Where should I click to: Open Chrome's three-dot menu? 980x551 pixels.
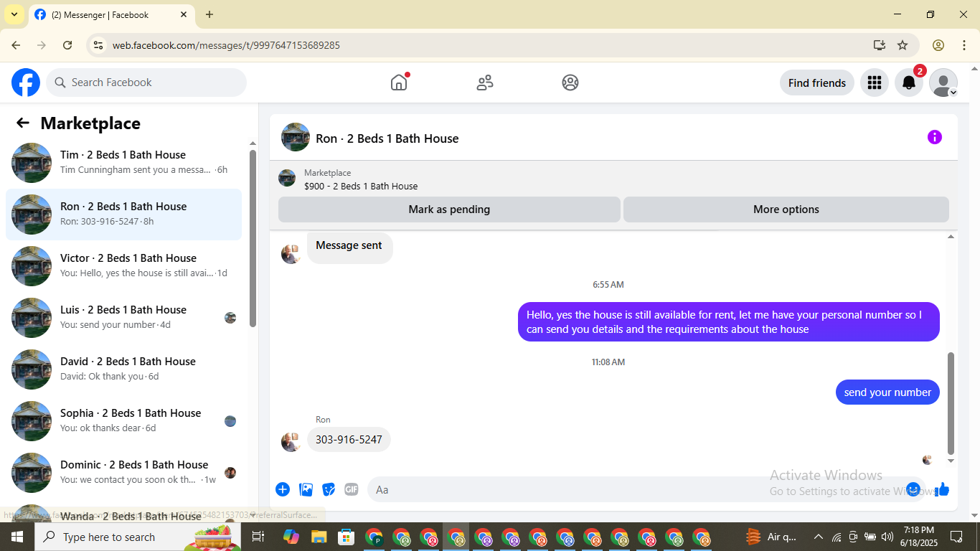point(963,45)
